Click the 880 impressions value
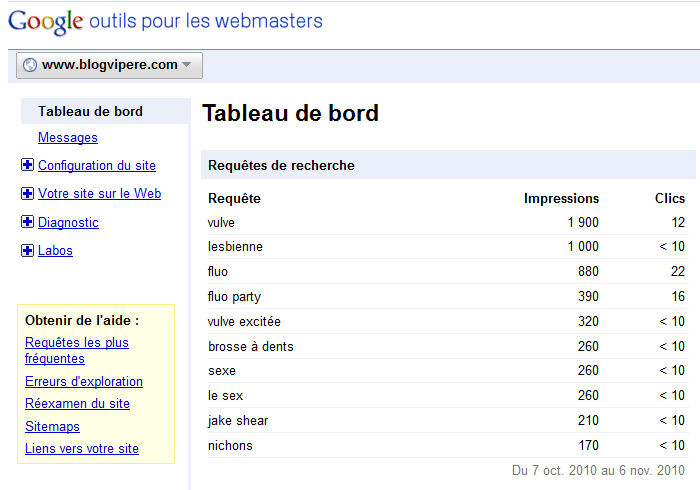Image resolution: width=700 pixels, height=490 pixels. (x=588, y=271)
